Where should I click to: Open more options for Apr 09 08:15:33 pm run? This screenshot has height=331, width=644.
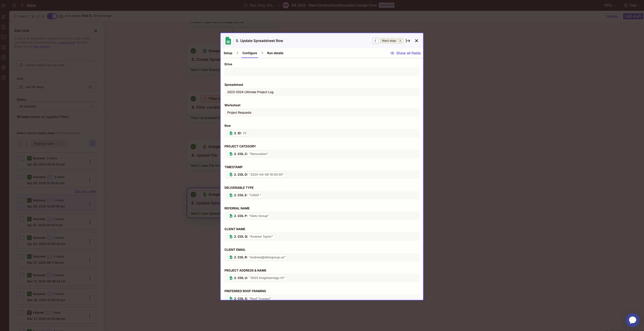point(90,161)
